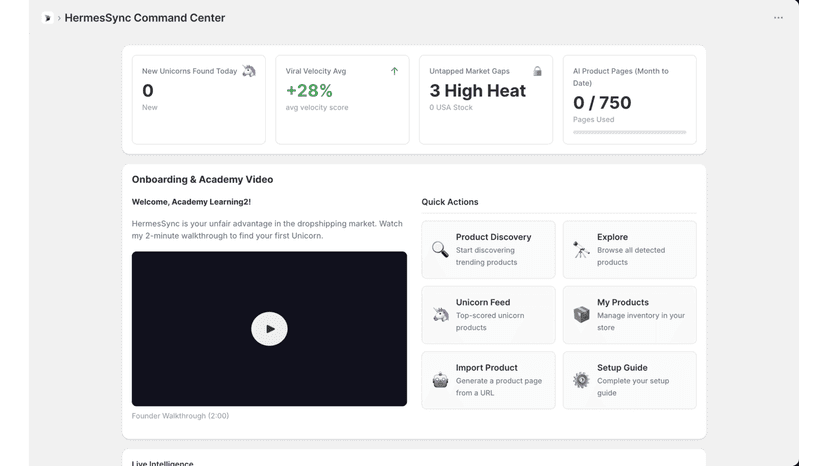Screen dimensions: 828x466
Task: Click the '0 USA Stock' subtext
Action: tap(451, 107)
